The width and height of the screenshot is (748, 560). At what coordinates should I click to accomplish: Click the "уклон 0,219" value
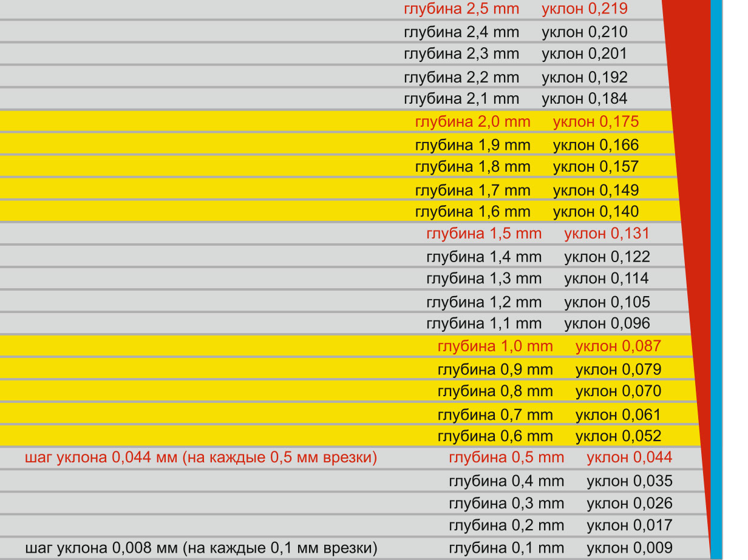click(584, 9)
